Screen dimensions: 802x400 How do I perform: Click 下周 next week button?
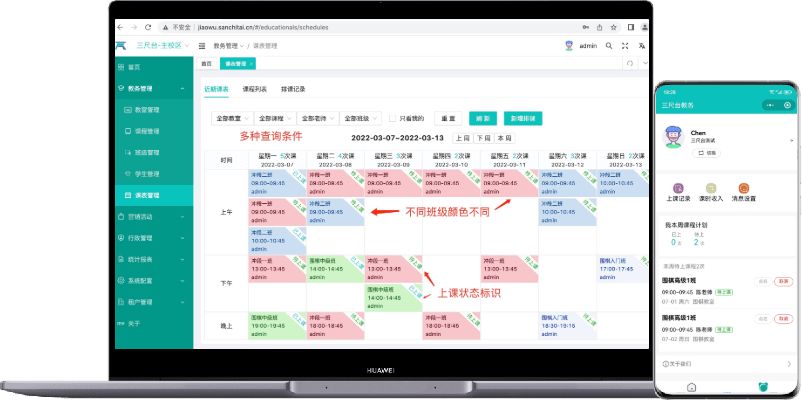[483, 137]
